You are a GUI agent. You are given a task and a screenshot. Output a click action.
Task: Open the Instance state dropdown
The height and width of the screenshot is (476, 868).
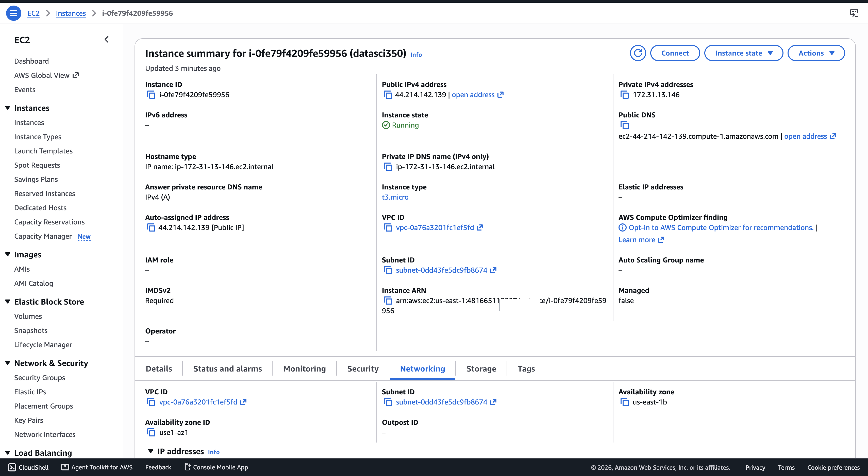coord(743,53)
